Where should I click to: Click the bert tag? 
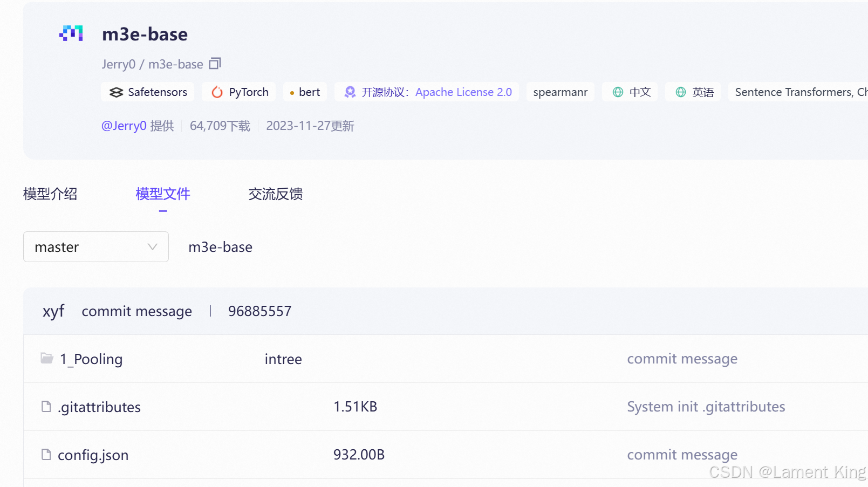click(305, 92)
